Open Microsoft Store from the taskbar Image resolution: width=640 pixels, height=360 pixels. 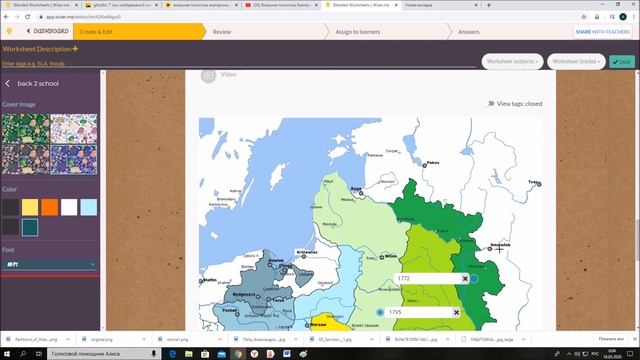pyautogui.click(x=205, y=353)
